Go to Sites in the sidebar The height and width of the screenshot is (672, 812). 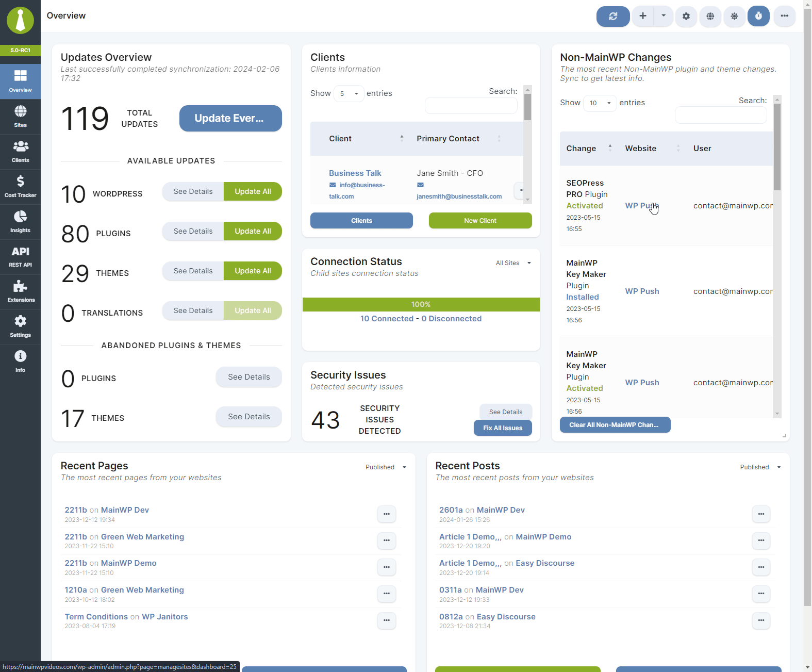tap(20, 117)
